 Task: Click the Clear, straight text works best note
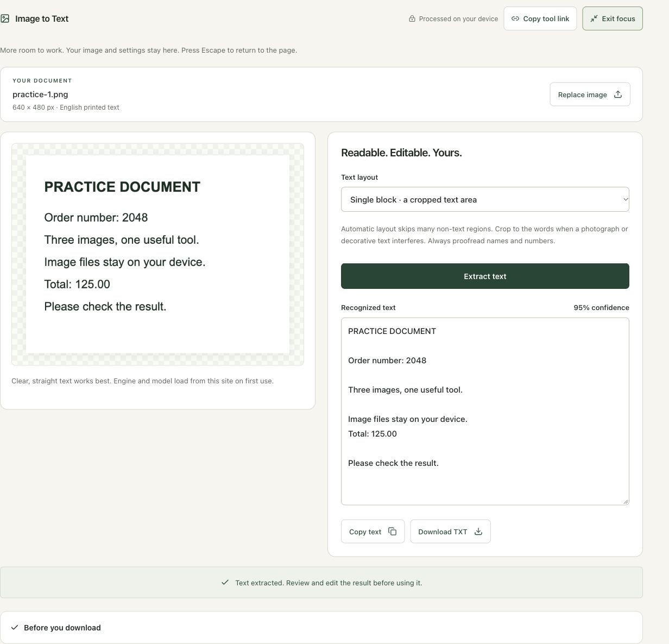pos(142,381)
